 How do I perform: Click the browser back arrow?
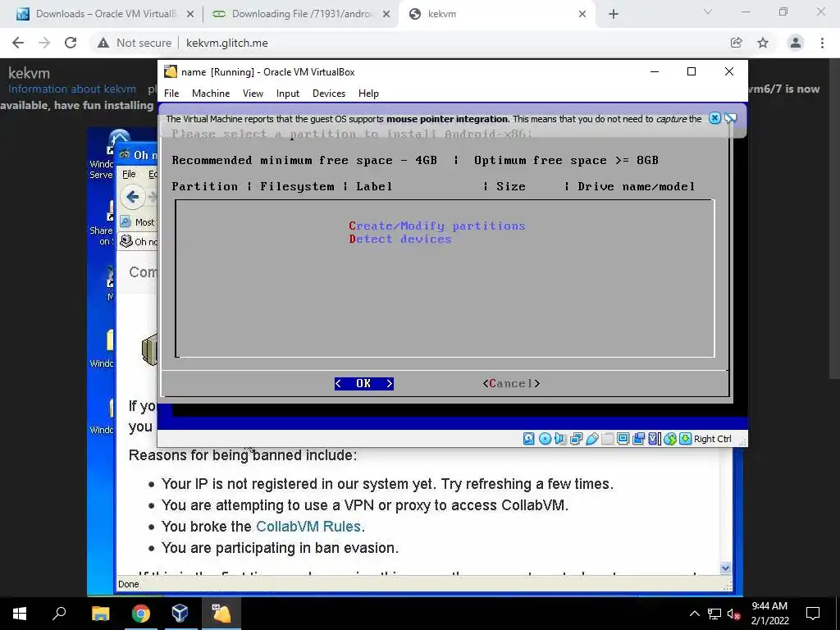[x=18, y=43]
